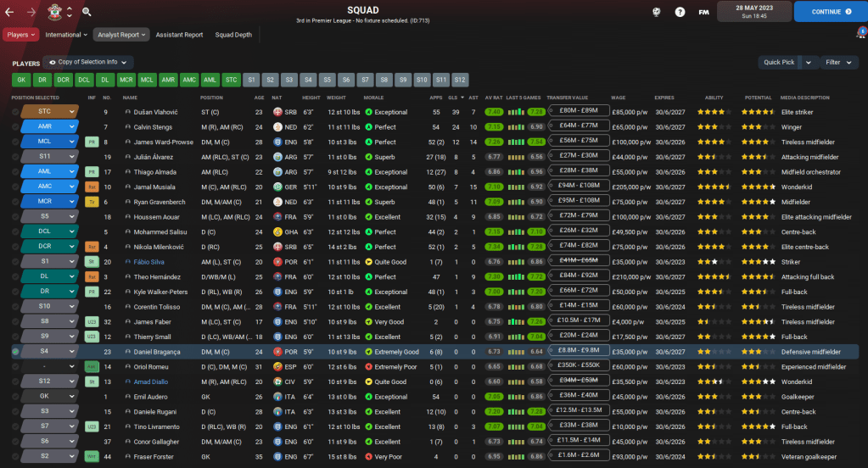Image resolution: width=868 pixels, height=468 pixels.
Task: Toggle selection circle for Calvin Stengs
Action: (15, 126)
